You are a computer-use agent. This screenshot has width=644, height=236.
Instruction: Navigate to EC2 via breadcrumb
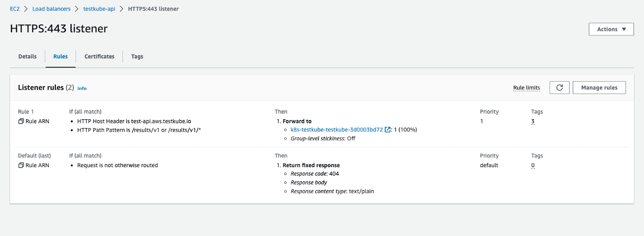[14, 8]
